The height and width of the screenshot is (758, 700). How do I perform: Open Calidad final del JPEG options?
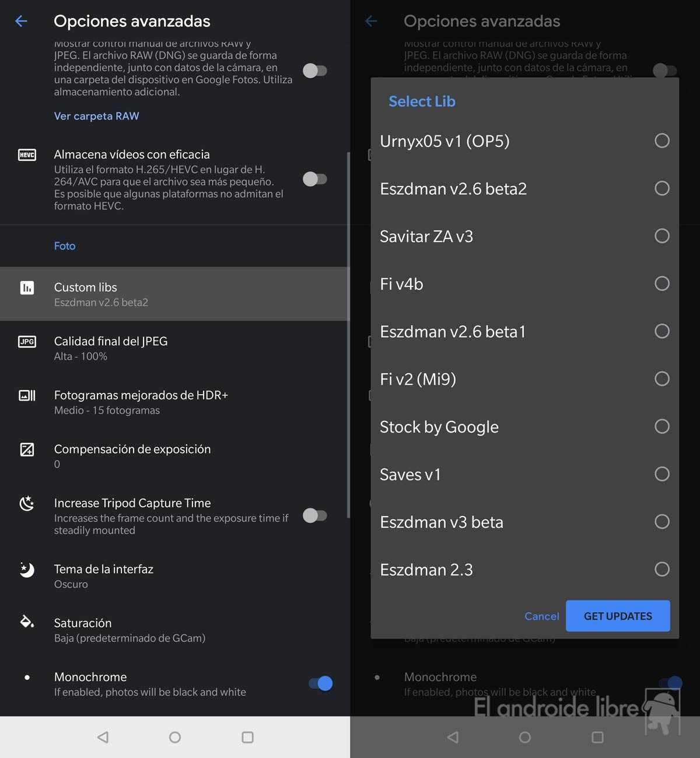pyautogui.click(x=111, y=348)
